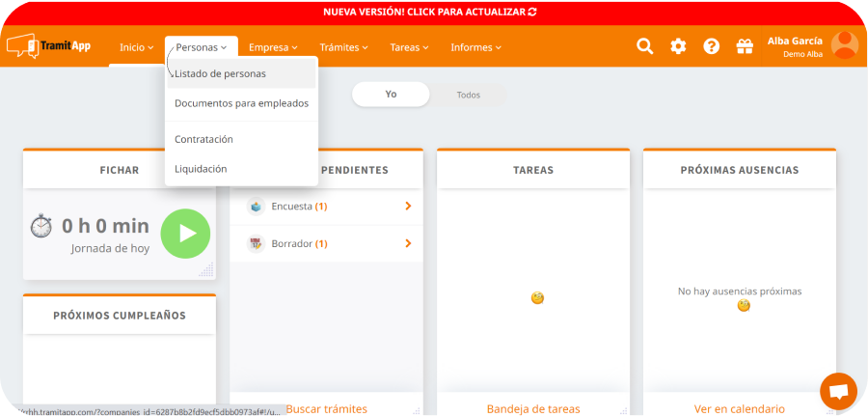Open the gift box icon
This screenshot has width=868, height=417.
(744, 46)
